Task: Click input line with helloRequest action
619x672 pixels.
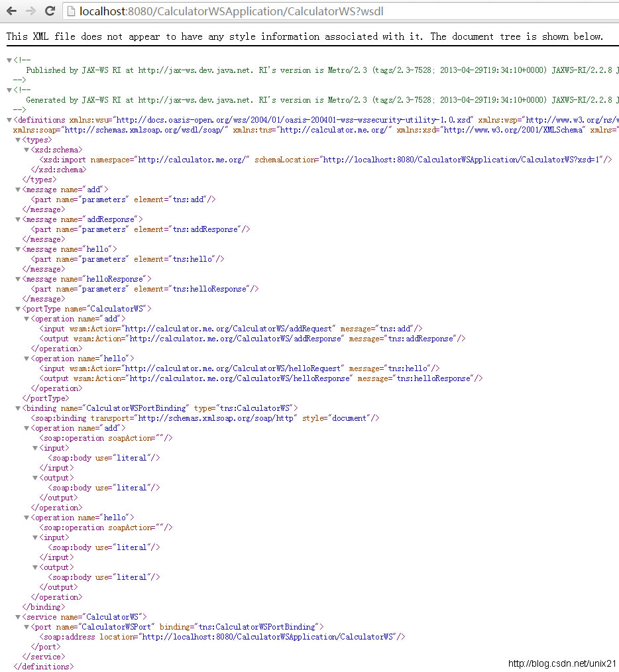Action: pyautogui.click(x=240, y=368)
